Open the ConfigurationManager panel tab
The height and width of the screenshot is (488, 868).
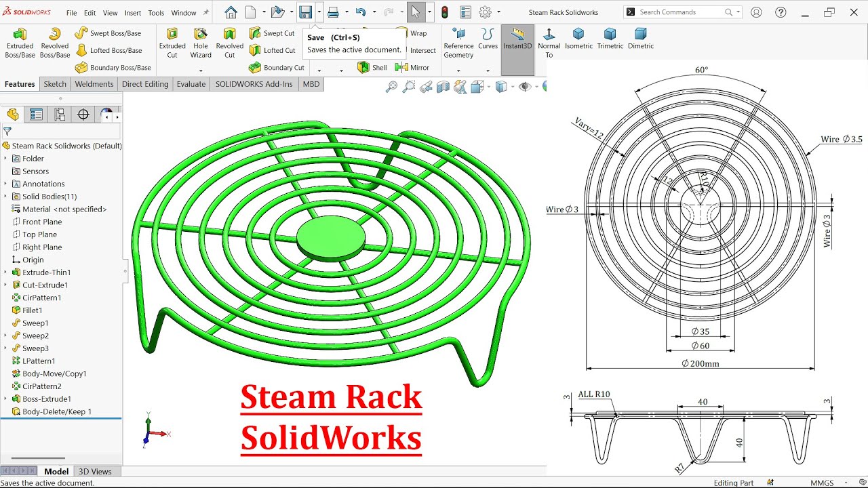click(x=60, y=115)
